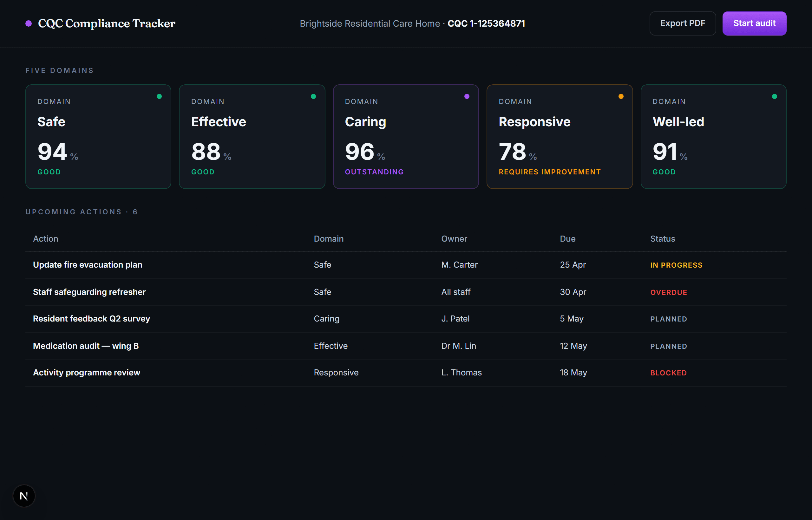
Task: Click the FIVE DOMAINS heading
Action: click(x=59, y=71)
